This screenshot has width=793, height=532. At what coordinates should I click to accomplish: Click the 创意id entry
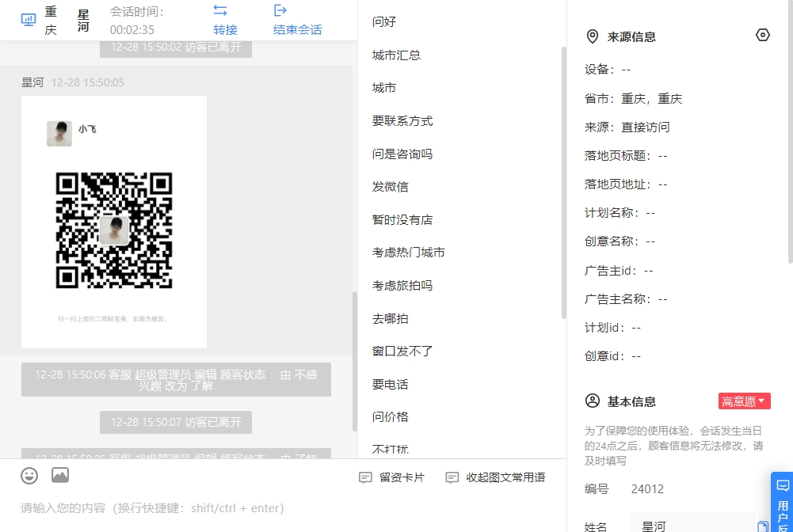coord(613,356)
